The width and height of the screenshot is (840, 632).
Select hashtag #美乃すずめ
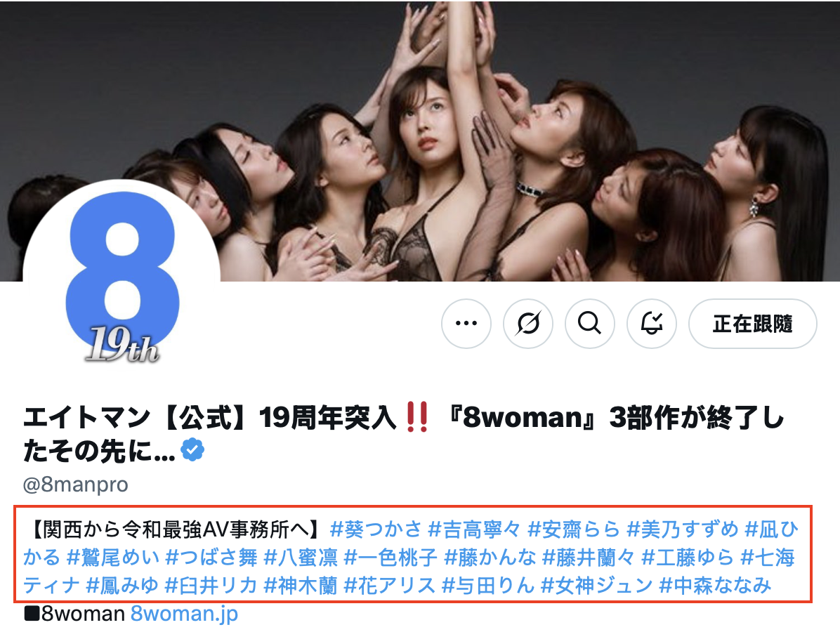point(683,529)
